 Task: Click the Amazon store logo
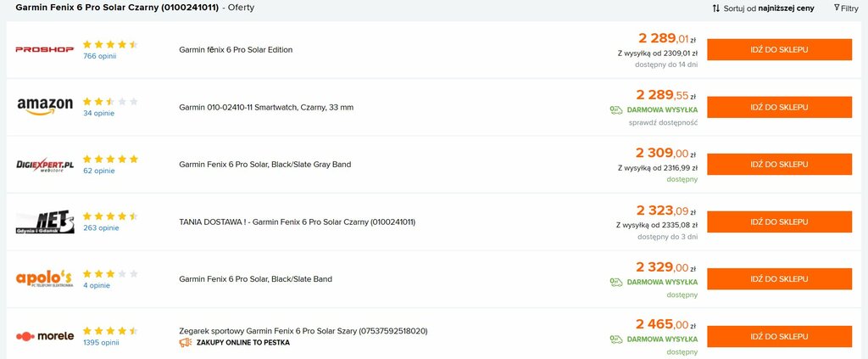45,106
